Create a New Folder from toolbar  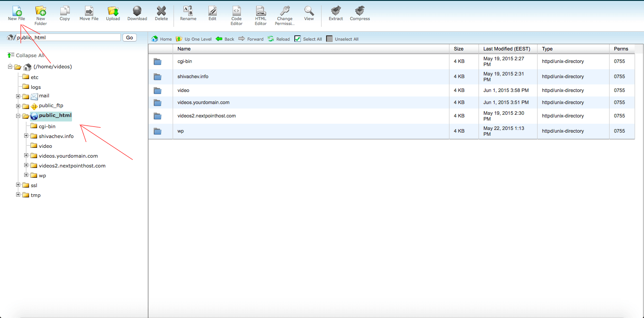[x=41, y=11]
